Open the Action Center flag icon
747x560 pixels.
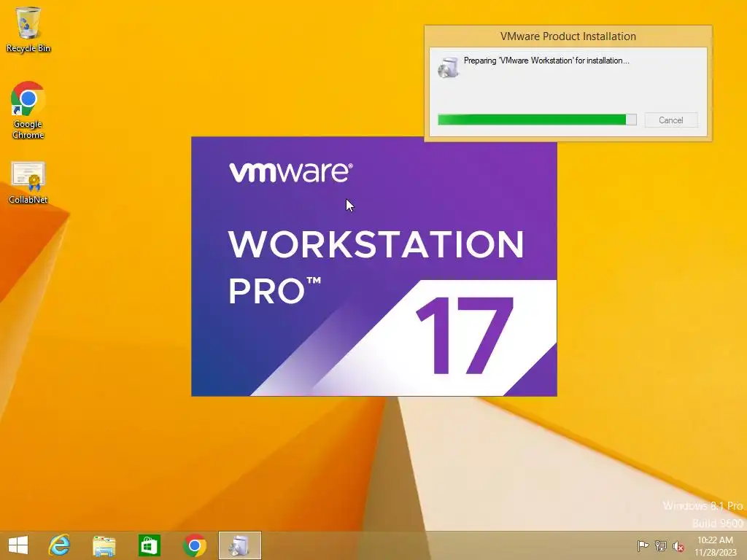point(643,545)
